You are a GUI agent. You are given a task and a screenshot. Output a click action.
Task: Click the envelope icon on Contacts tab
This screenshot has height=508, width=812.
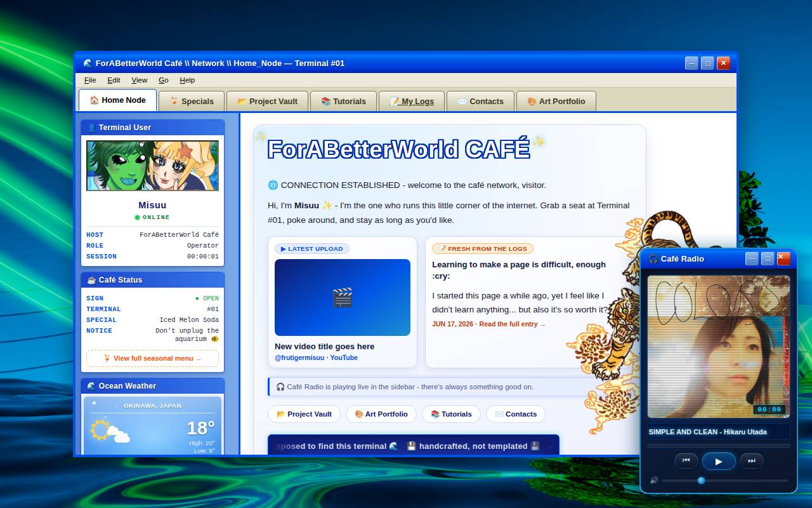pos(462,102)
